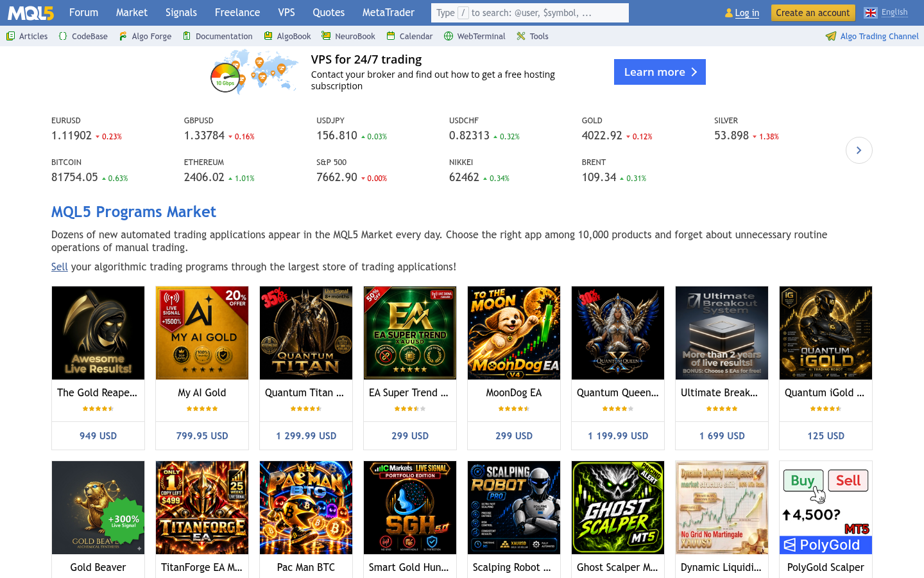Launch the WebTerminal globe icon
This screenshot has width=924, height=578.
(x=449, y=36)
